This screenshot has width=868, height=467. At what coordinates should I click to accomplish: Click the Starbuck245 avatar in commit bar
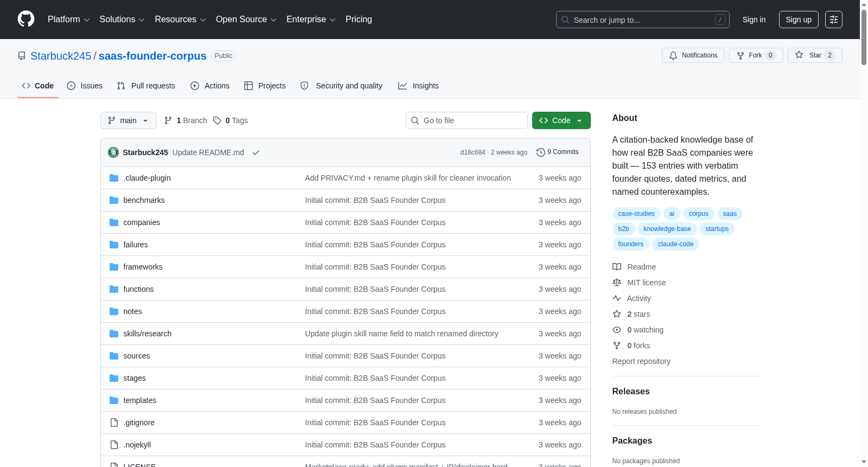pyautogui.click(x=113, y=152)
